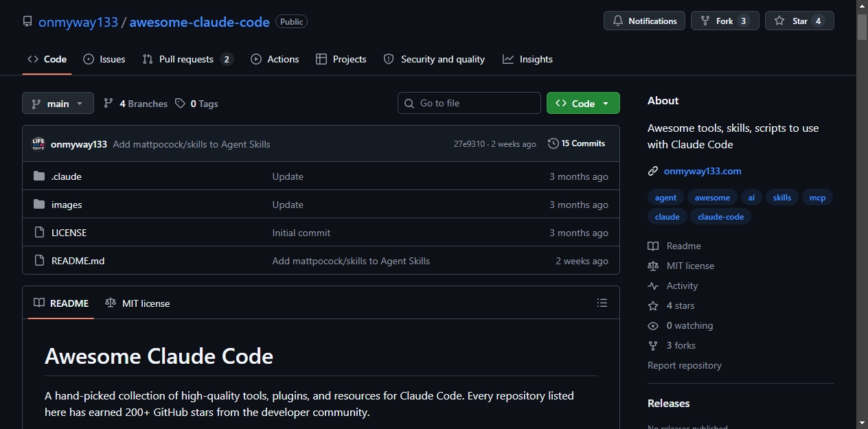Open the commit history clock icon

tap(553, 143)
